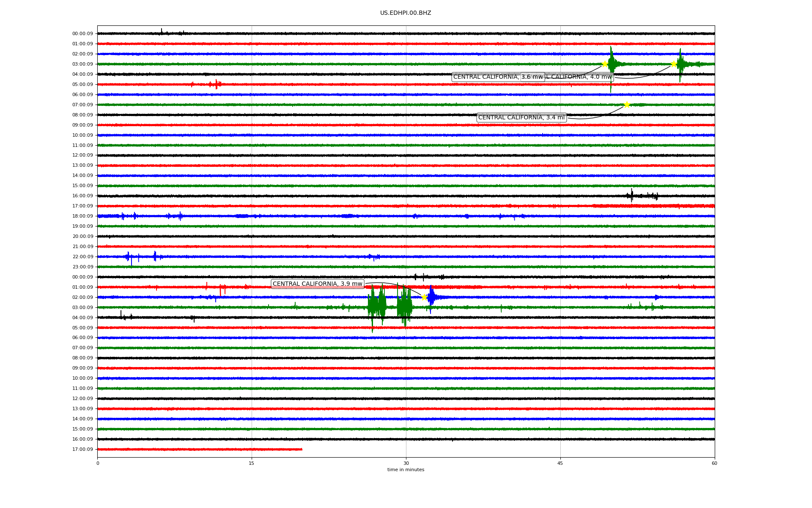The height and width of the screenshot is (508, 812).
Task: Click the 45 tick on the time axis
Action: tap(560, 463)
